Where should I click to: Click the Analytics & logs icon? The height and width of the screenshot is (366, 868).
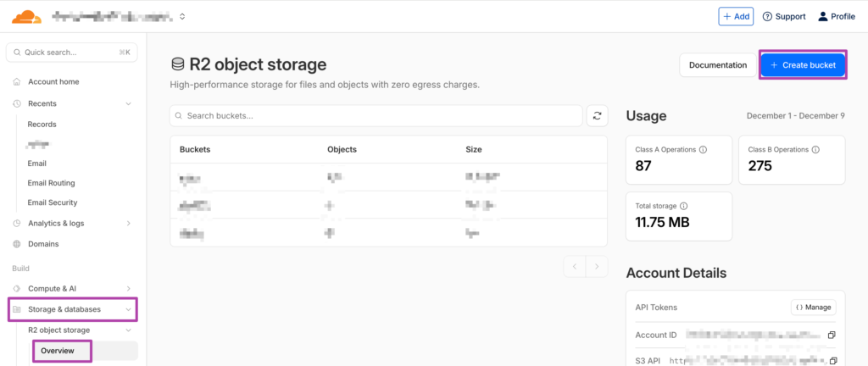tap(17, 224)
